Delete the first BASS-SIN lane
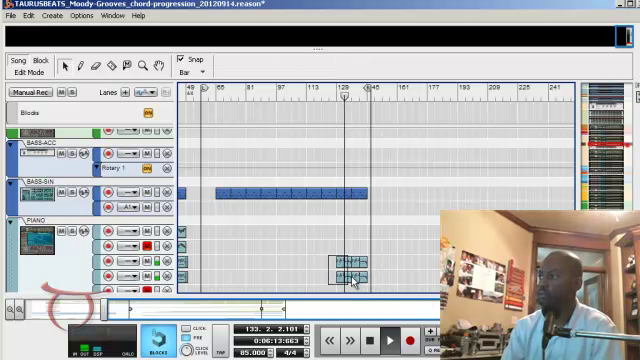The height and width of the screenshot is (360, 640). coord(167,192)
